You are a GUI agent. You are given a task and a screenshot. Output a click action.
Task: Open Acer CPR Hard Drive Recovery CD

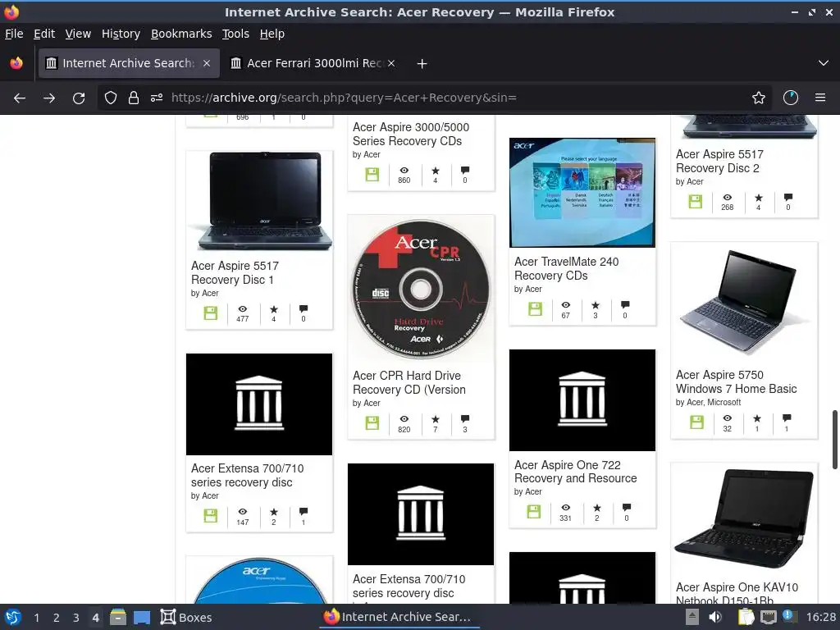click(409, 382)
